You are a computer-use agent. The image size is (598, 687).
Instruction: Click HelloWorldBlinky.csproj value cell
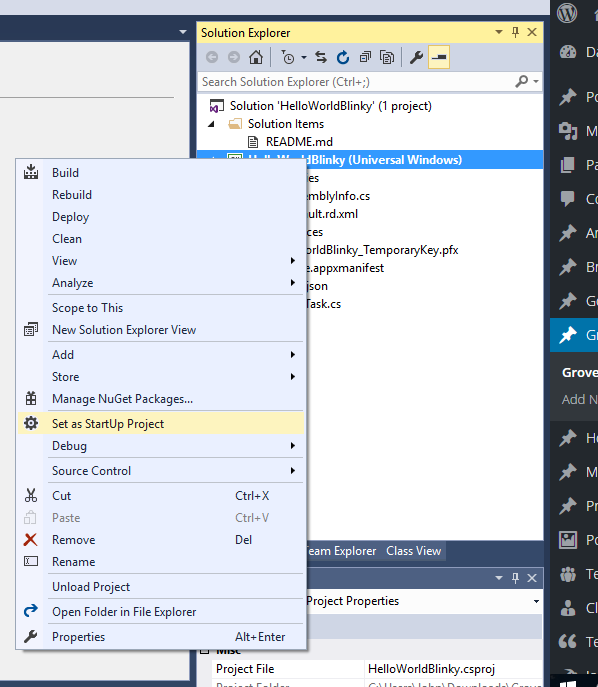tap(453, 669)
